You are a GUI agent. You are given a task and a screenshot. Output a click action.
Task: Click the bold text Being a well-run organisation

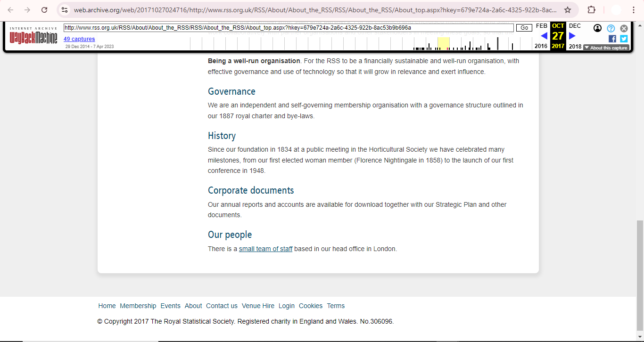click(254, 61)
